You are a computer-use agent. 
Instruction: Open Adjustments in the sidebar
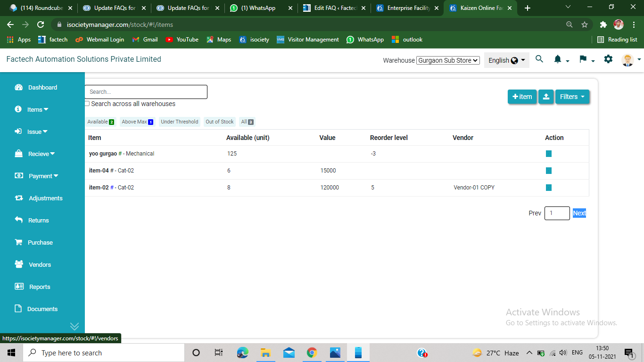(x=39, y=198)
